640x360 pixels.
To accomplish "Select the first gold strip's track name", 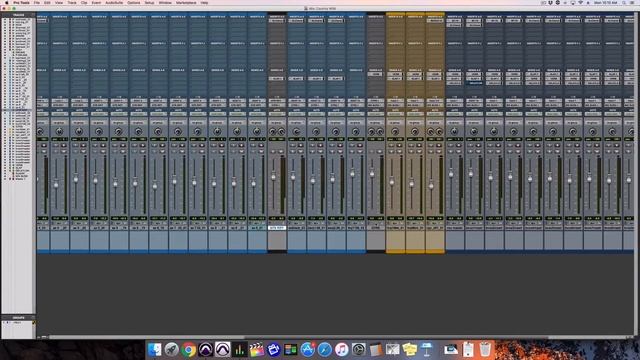I will [396, 228].
